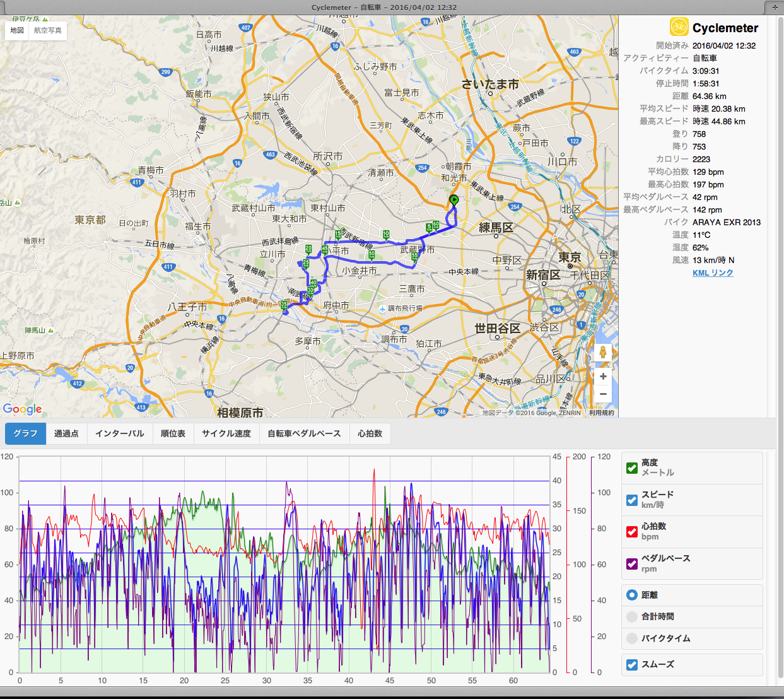This screenshot has width=784, height=699.
Task: Open the サイクル速度 tab
Action: pos(226,433)
